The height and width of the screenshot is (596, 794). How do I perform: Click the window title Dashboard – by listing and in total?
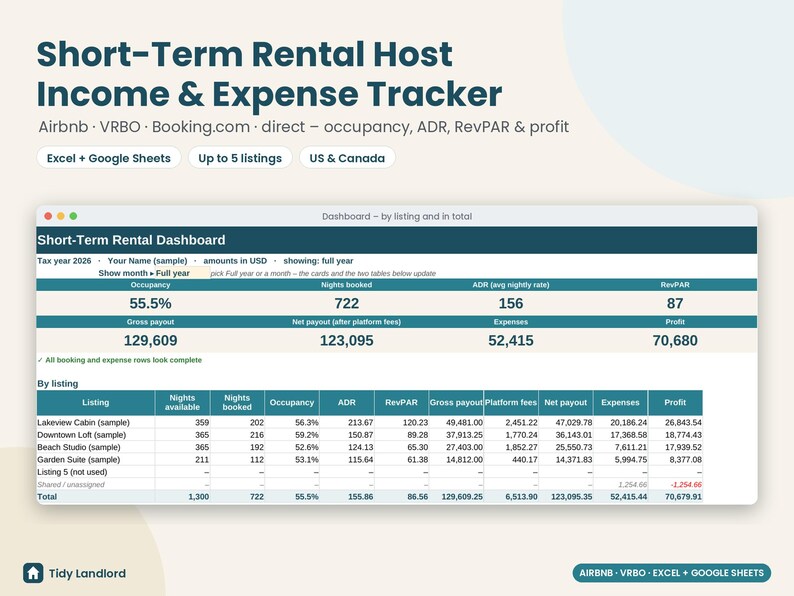tap(397, 216)
